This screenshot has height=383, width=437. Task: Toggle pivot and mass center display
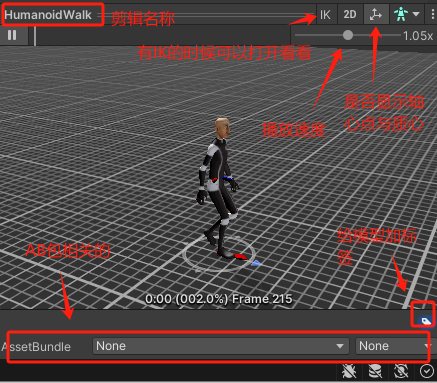(x=376, y=15)
